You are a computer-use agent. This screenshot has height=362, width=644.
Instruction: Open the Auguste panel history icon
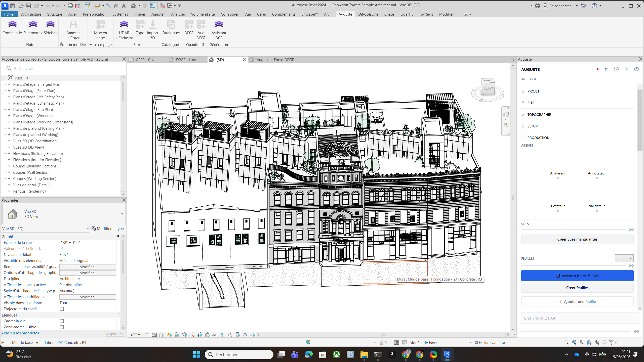(616, 69)
